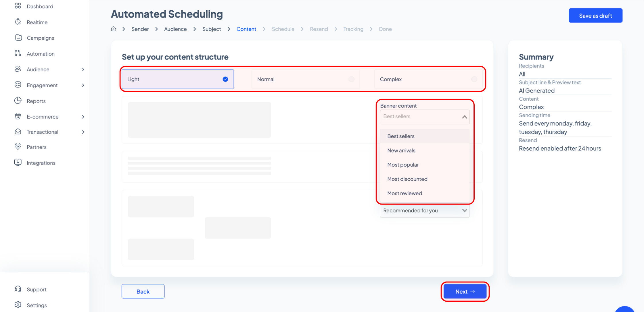Click the Integrations download icon
The height and width of the screenshot is (312, 644).
pos(18,163)
